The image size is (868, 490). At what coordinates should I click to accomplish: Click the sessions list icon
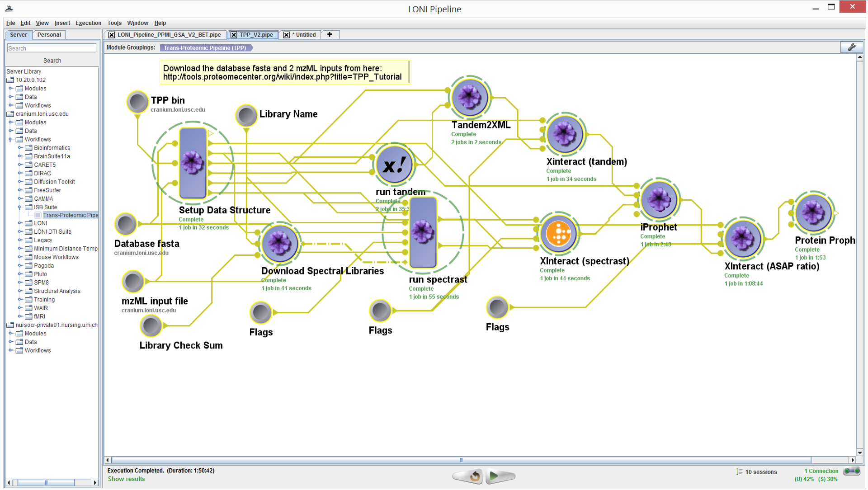(x=739, y=472)
